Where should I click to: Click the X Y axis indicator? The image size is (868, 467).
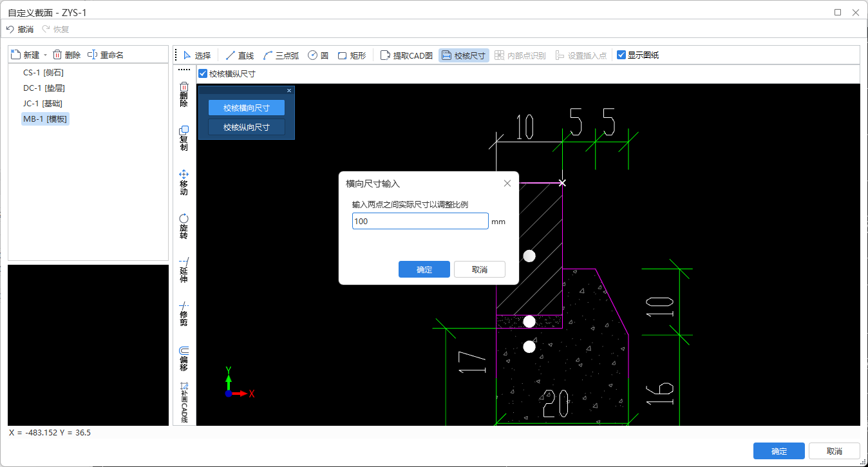tap(240, 383)
